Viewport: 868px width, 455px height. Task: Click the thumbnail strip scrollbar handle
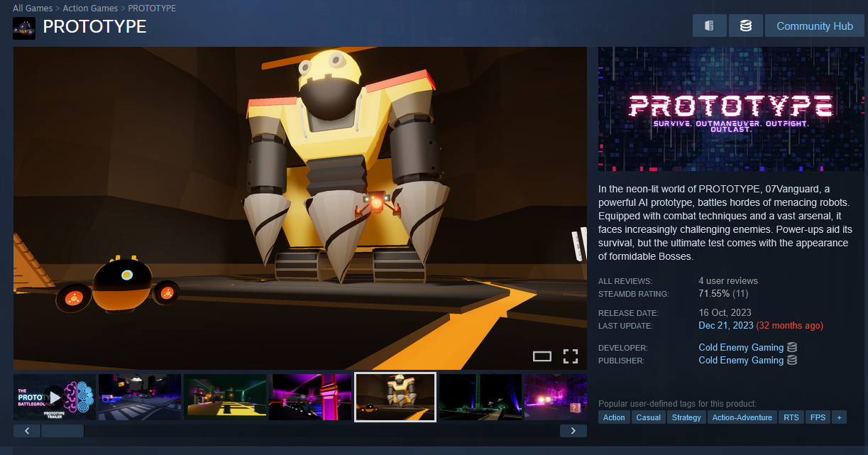[62, 431]
